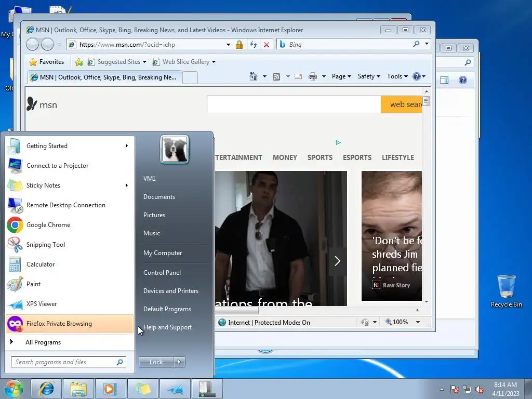This screenshot has height=399, width=532.
Task: Open Devices and Printers
Action: tap(170, 291)
